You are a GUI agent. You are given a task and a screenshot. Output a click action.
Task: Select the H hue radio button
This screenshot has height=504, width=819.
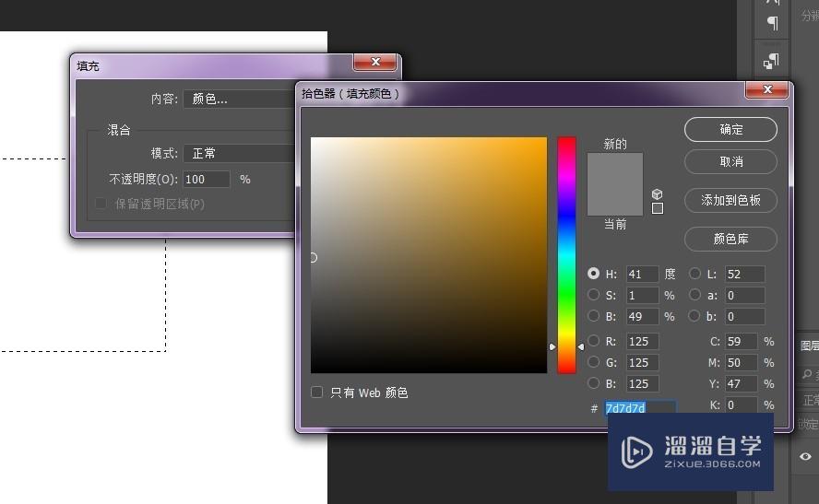[593, 274]
